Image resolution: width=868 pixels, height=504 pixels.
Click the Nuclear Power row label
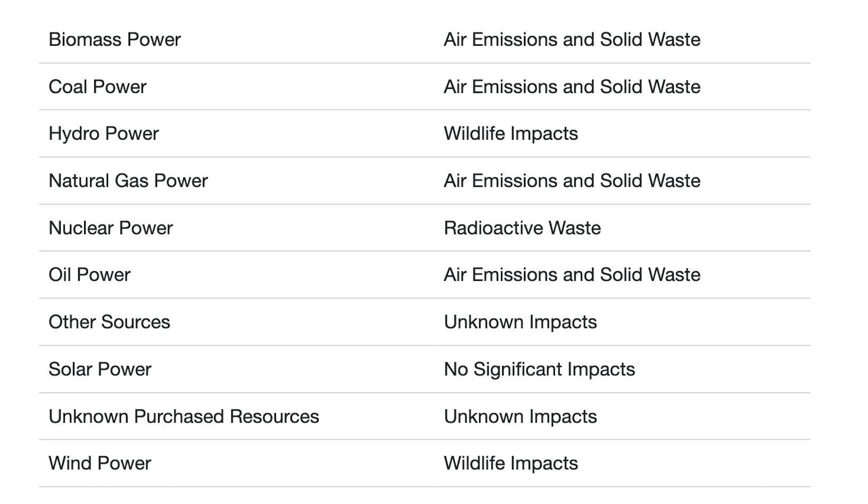point(111,228)
